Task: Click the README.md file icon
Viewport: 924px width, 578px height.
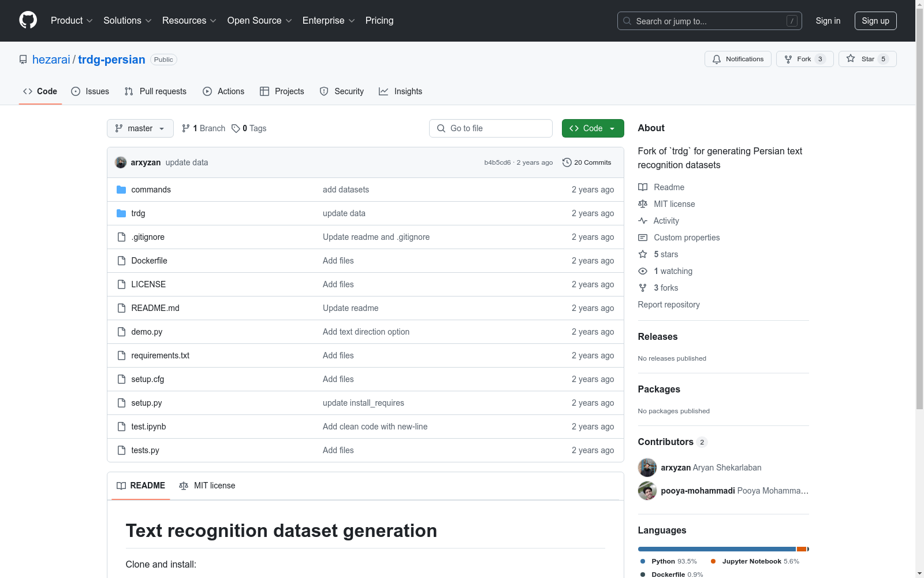Action: pyautogui.click(x=121, y=308)
